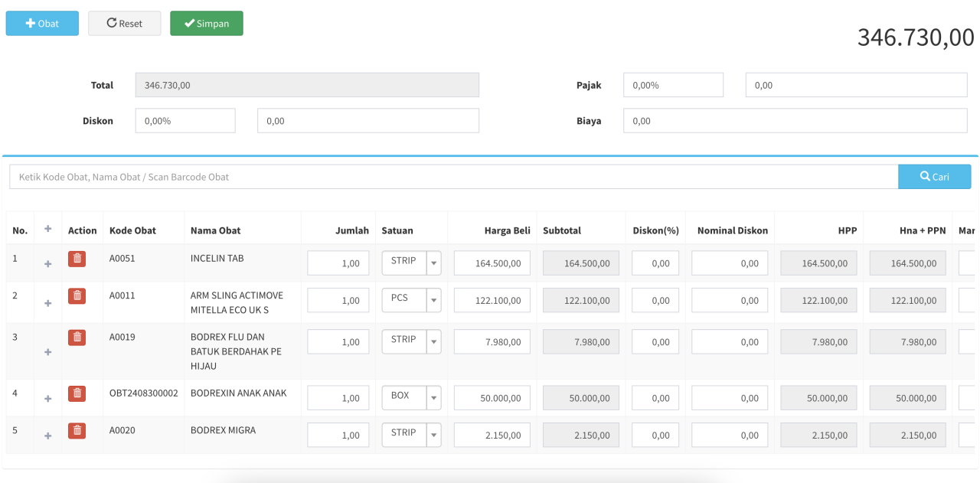Save with the Simpan button
This screenshot has height=483, width=980.
(207, 24)
